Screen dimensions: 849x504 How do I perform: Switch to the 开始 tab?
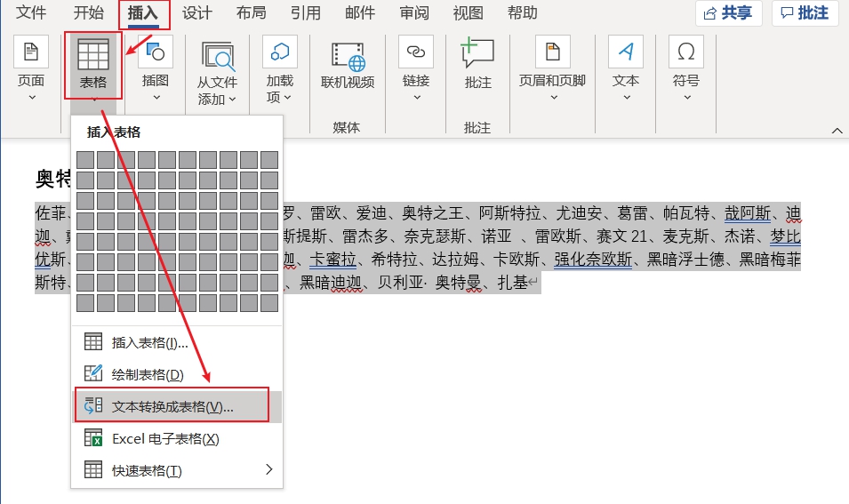[88, 12]
